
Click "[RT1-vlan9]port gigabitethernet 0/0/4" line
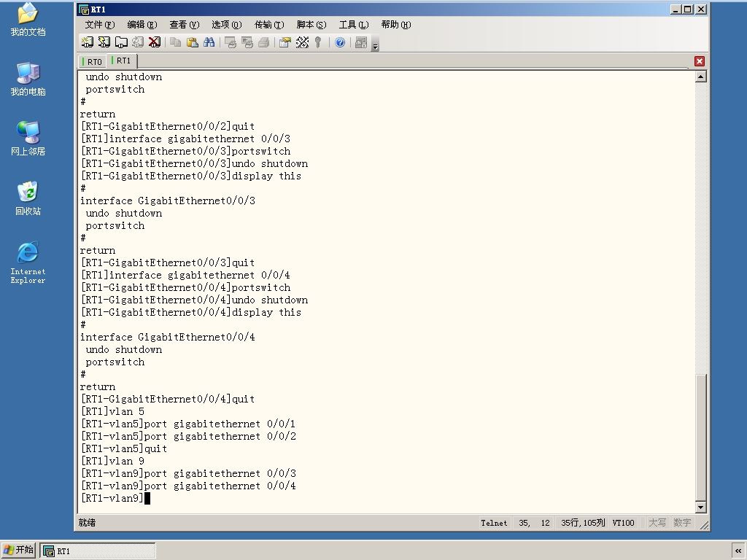tap(188, 486)
